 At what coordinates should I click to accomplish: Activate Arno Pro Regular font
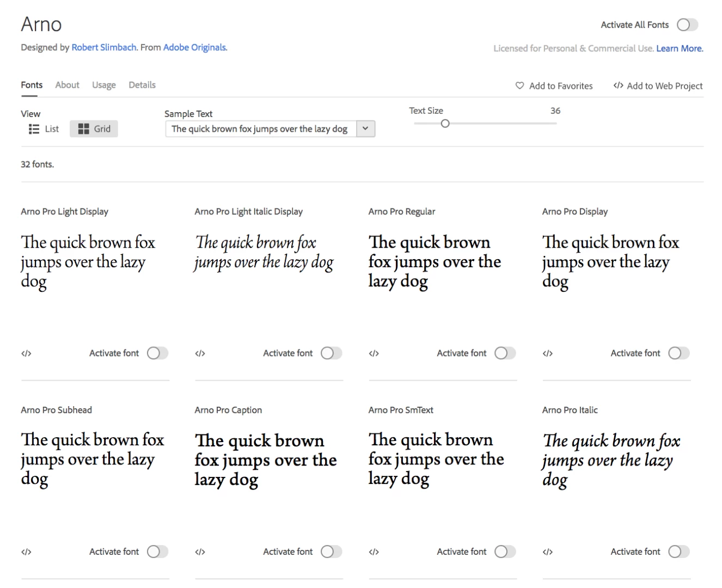505,353
